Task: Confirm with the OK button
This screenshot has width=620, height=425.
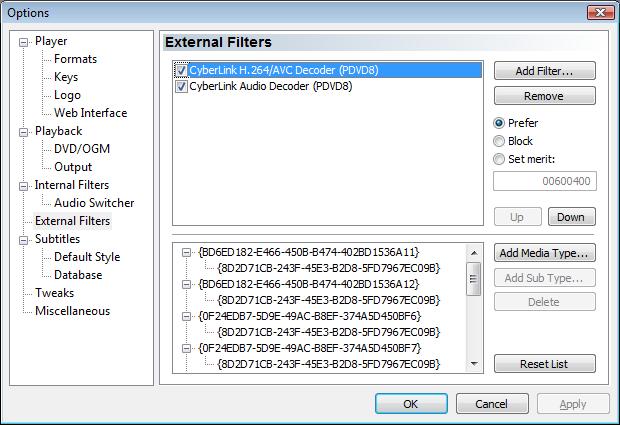Action: (411, 404)
